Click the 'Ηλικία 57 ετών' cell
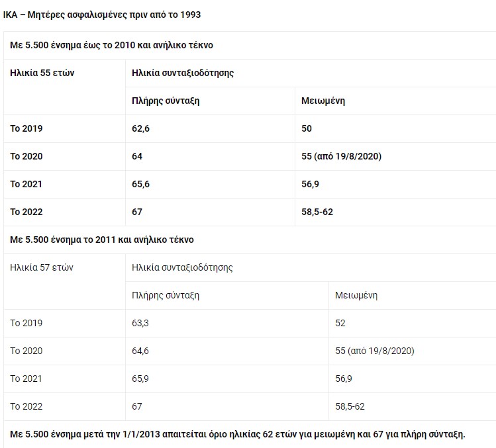 (42, 267)
